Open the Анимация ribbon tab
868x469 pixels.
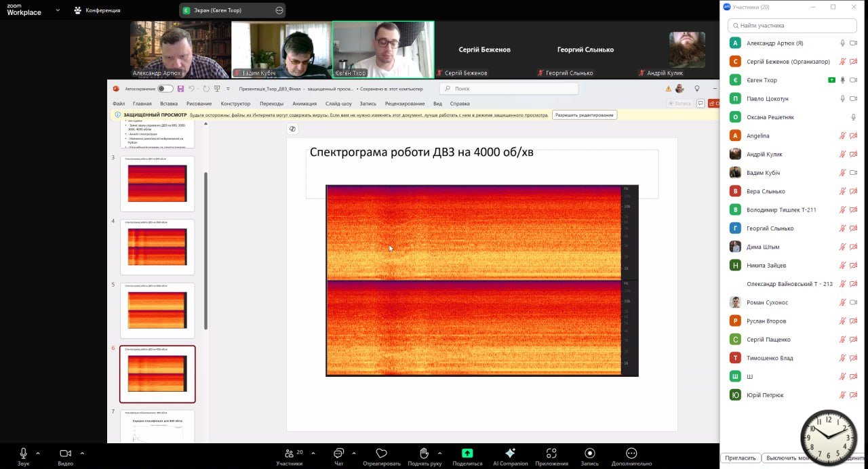pos(304,104)
